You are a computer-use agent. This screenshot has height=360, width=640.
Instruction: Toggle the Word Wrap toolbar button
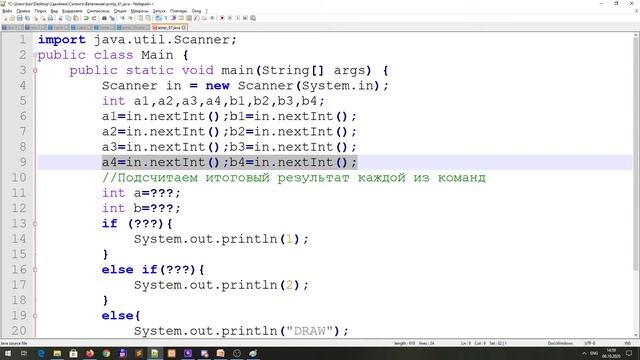pos(158,18)
